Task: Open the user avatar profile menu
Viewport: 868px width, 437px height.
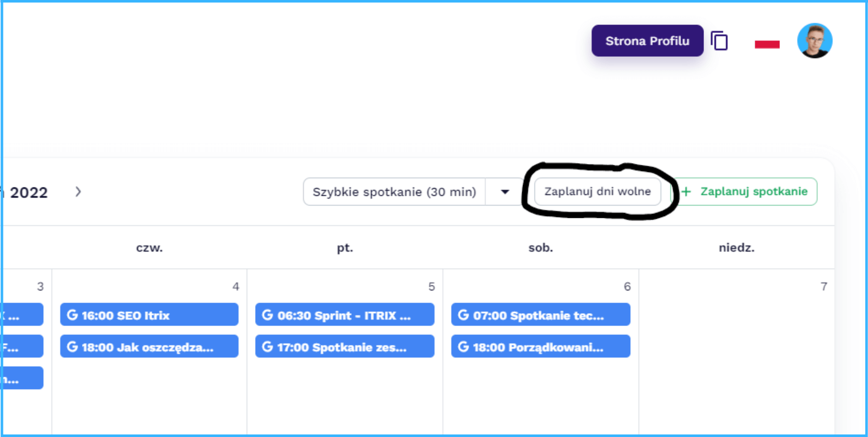Action: (x=814, y=41)
